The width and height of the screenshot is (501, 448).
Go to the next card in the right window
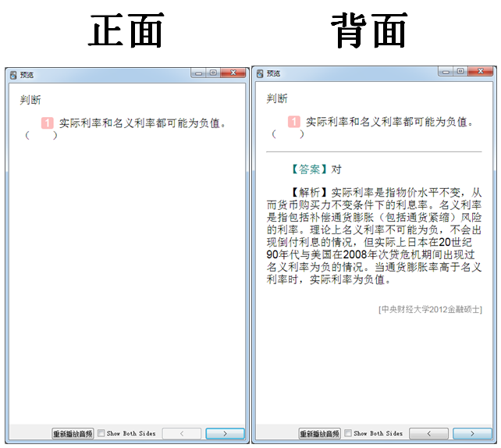(472, 434)
